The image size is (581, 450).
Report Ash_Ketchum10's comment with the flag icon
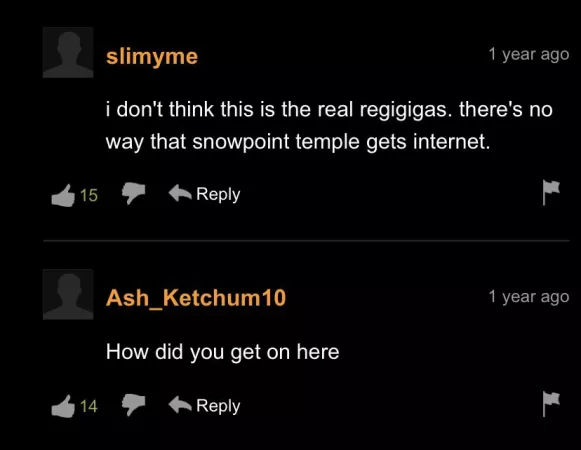pos(551,404)
